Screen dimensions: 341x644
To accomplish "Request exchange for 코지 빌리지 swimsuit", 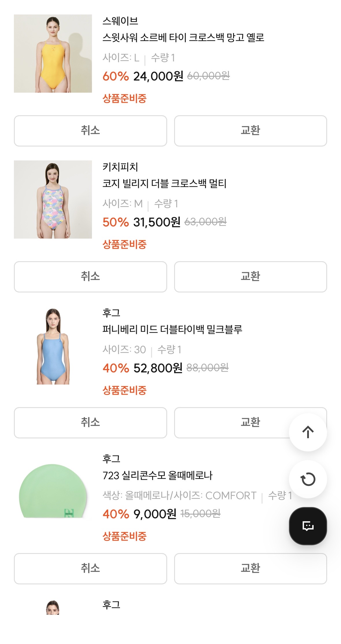I will [x=250, y=277].
